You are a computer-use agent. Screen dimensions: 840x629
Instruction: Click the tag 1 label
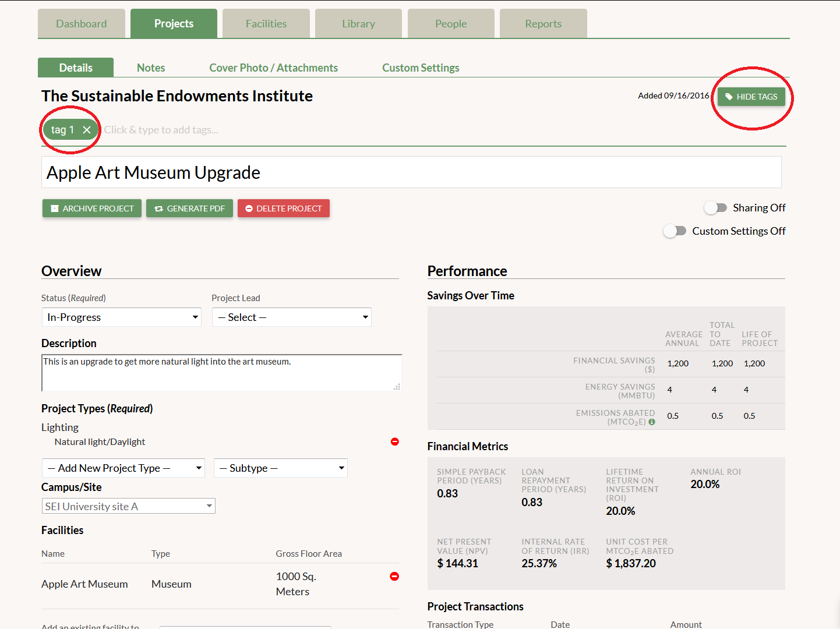pos(62,130)
